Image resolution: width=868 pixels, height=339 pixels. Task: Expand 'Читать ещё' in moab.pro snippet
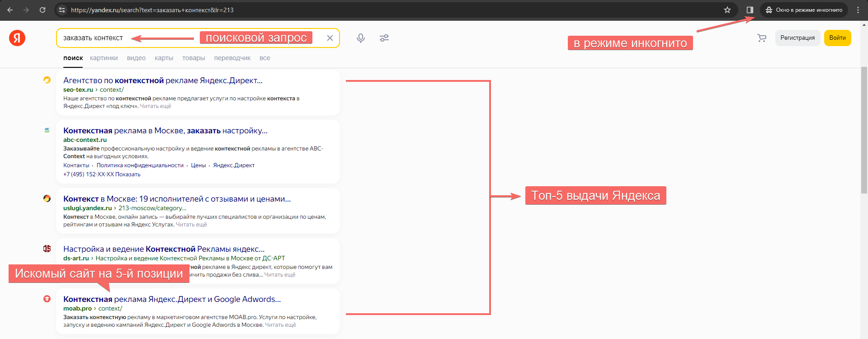point(281,325)
